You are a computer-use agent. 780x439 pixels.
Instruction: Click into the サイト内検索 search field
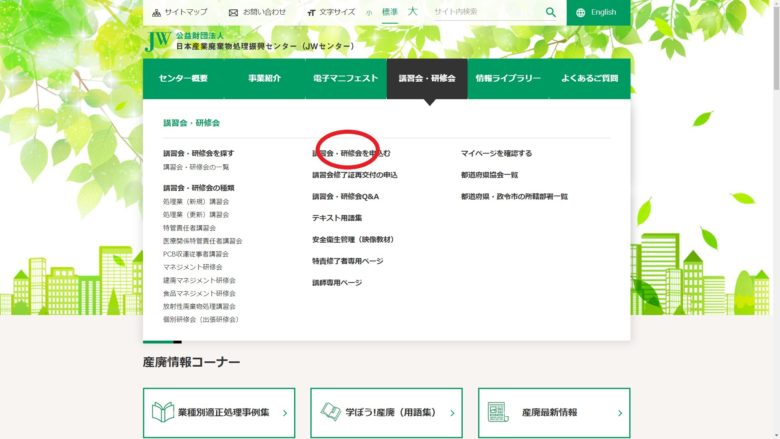coord(487,12)
